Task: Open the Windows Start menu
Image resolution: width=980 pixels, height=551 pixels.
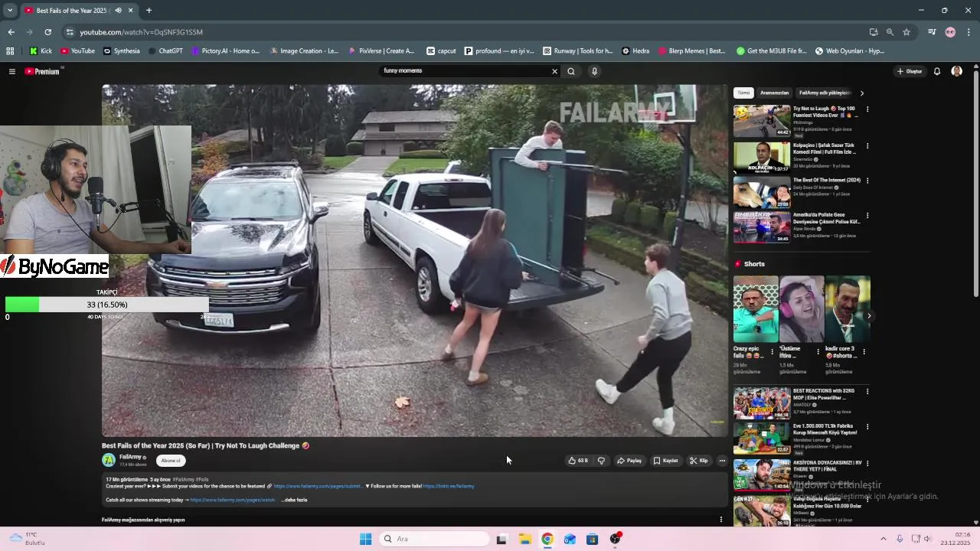Action: tap(366, 539)
